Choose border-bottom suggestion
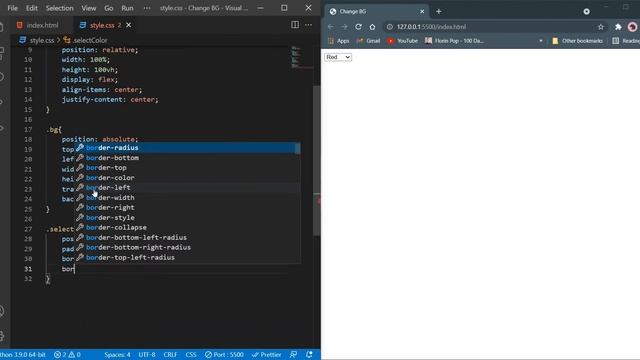This screenshot has width=640, height=360. (187, 158)
